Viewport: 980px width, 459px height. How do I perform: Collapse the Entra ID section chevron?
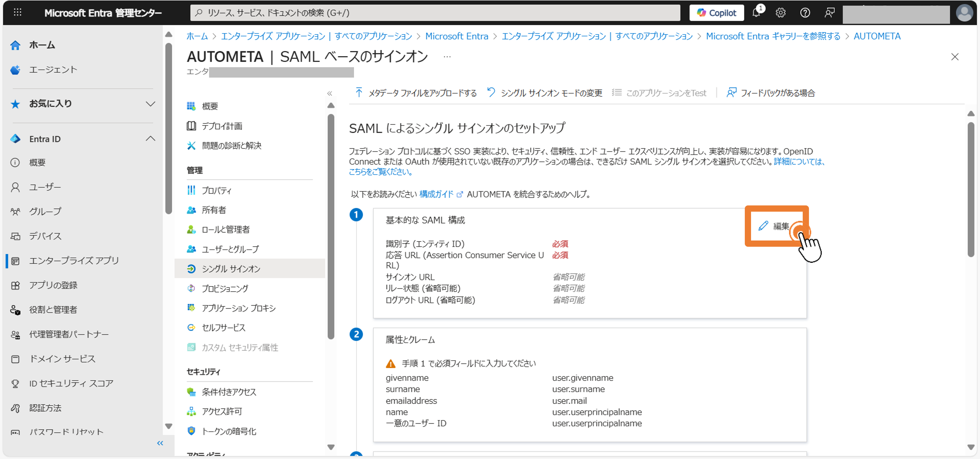point(151,139)
